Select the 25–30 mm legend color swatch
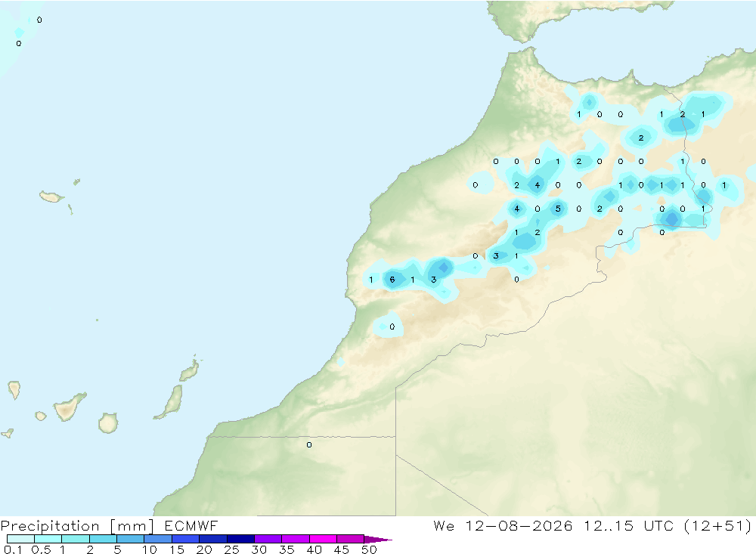 240,539
